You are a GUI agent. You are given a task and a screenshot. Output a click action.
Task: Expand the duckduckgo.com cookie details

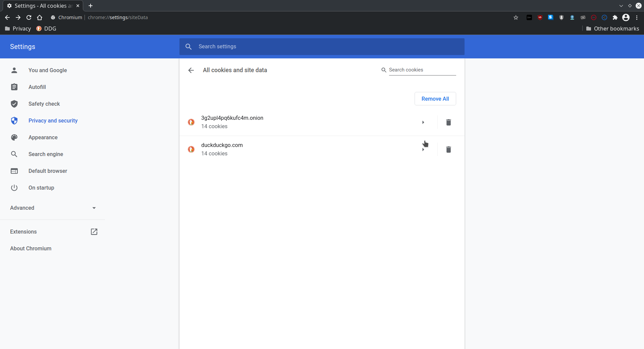(423, 149)
